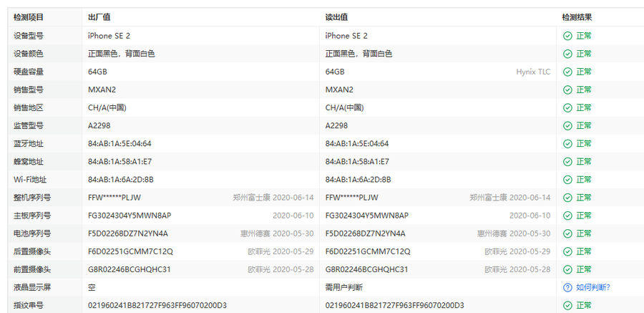
Task: Select the Wi-Fi地址 row label
Action: pos(29,180)
